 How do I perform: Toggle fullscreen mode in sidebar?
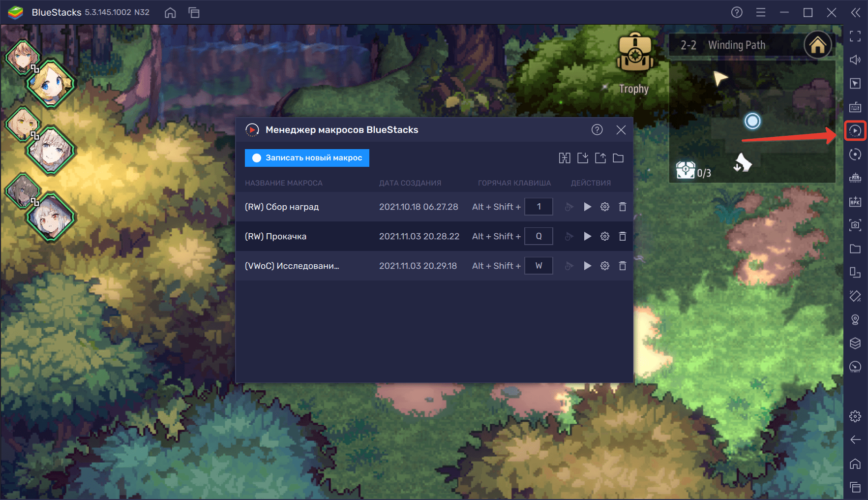point(855,36)
